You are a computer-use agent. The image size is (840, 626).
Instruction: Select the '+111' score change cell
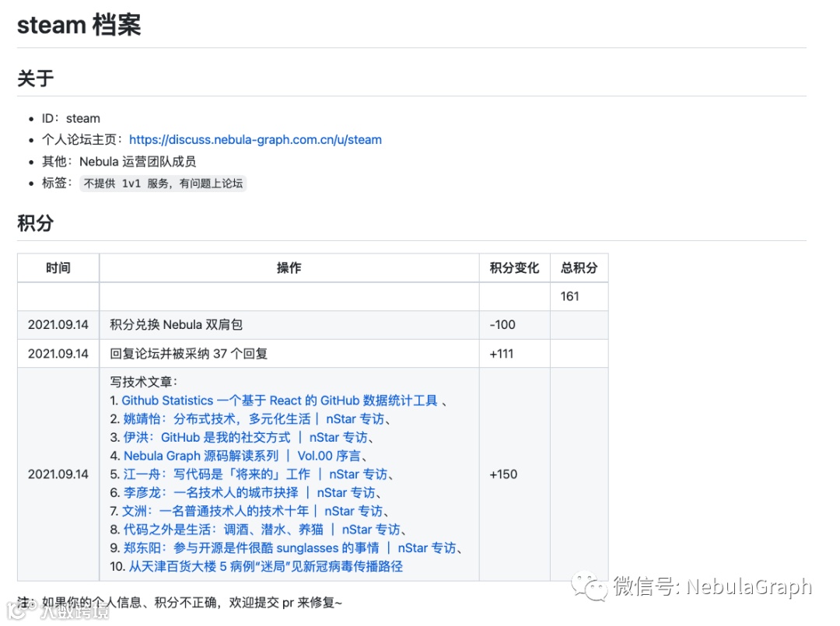[x=514, y=353]
